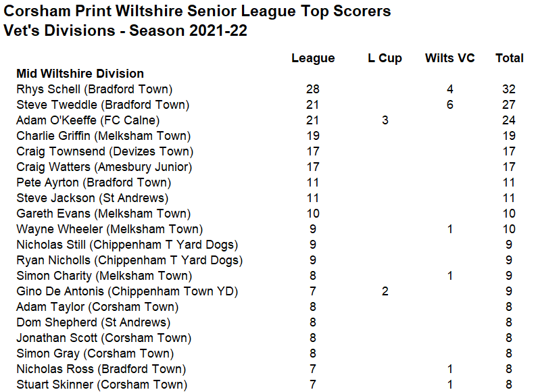Click Craig Watters (Amesbury Junior) entry
536x392 pixels.
point(104,167)
